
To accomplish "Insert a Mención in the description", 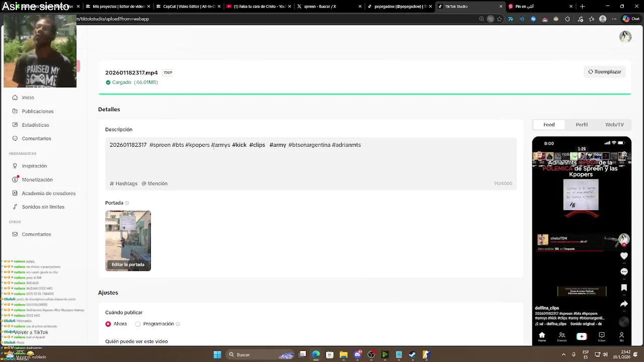I will click(154, 184).
